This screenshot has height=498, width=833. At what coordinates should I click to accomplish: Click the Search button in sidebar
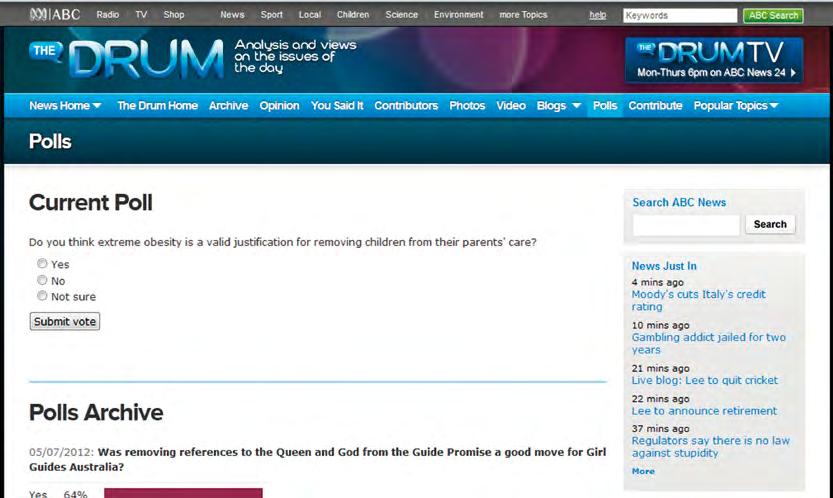pos(770,224)
